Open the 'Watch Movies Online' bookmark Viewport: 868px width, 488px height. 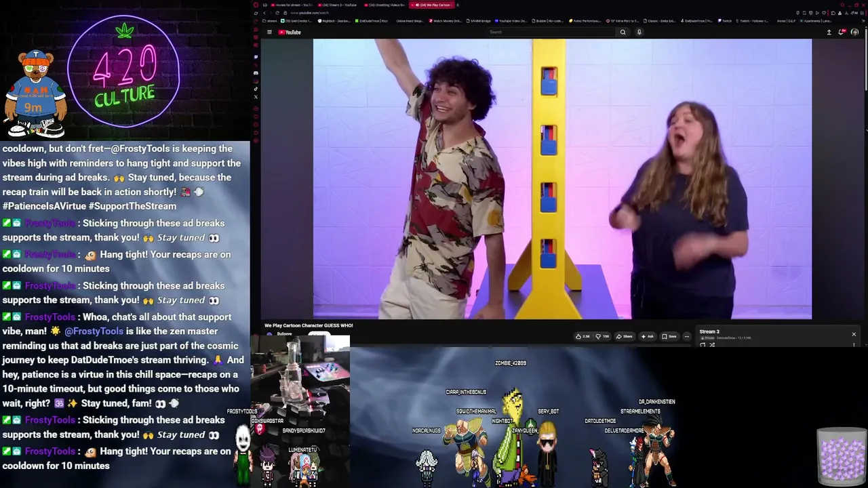point(445,21)
